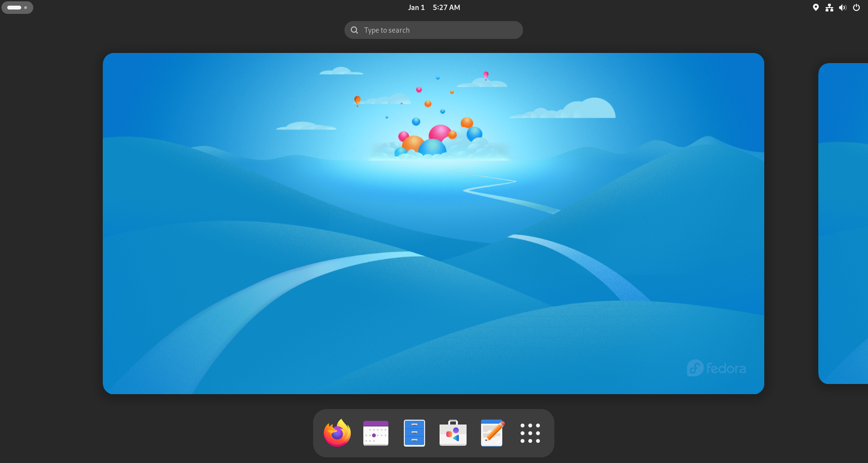The width and height of the screenshot is (868, 463).
Task: Click the wired network status icon
Action: (829, 8)
